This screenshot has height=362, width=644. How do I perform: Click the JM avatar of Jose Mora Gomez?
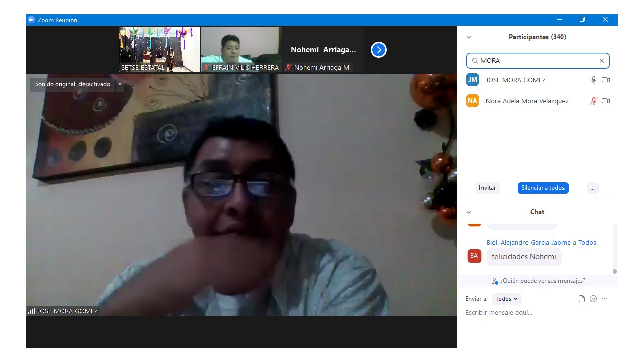(472, 80)
